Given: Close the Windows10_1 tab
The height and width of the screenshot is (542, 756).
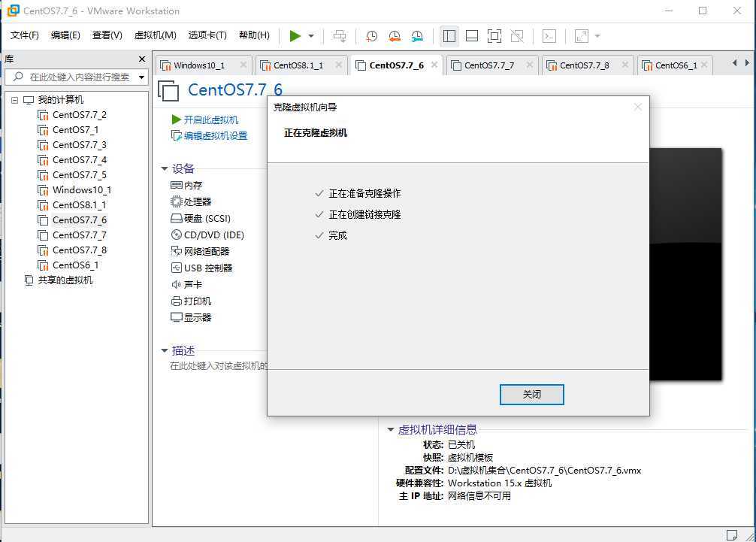Looking at the screenshot, I should click(x=243, y=65).
